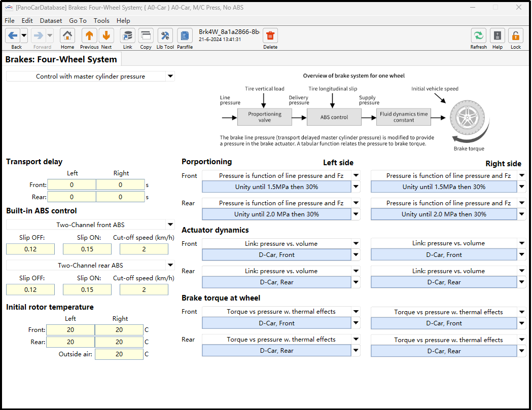This screenshot has width=532, height=410.
Task: Click the Back arrow icon
Action: (13, 35)
